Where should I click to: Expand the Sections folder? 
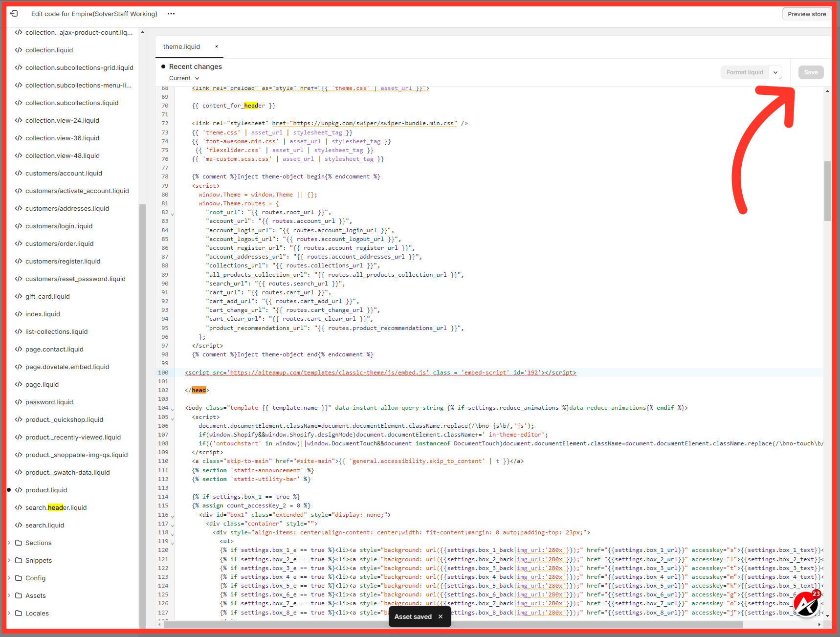tap(9, 543)
